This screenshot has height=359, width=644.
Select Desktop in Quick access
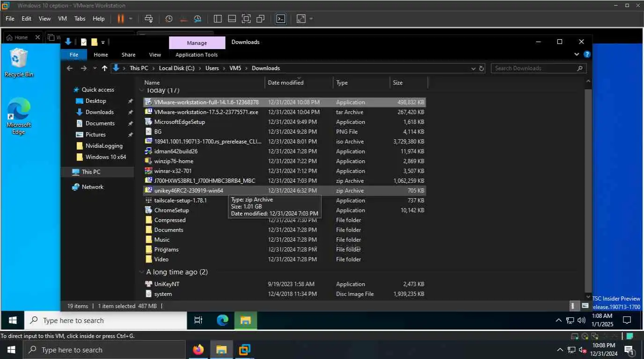click(x=95, y=101)
